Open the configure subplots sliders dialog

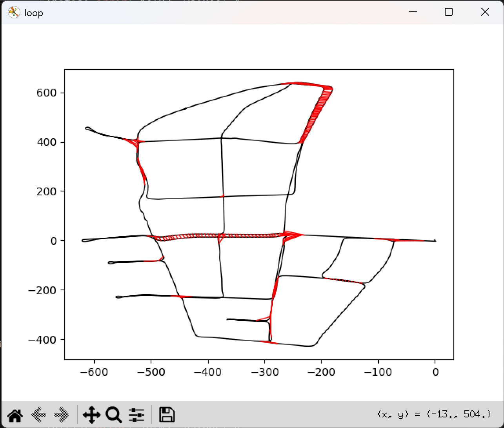(x=136, y=415)
